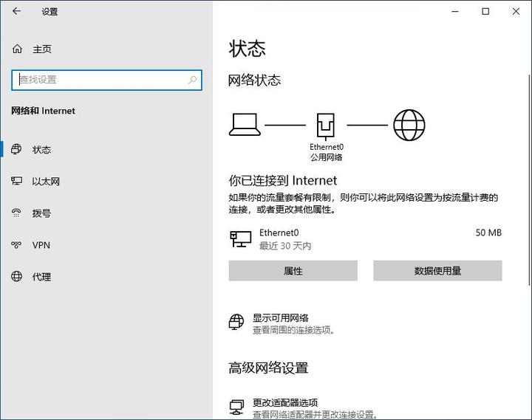
Task: Open the 显示可用网络 link
Action: (281, 318)
